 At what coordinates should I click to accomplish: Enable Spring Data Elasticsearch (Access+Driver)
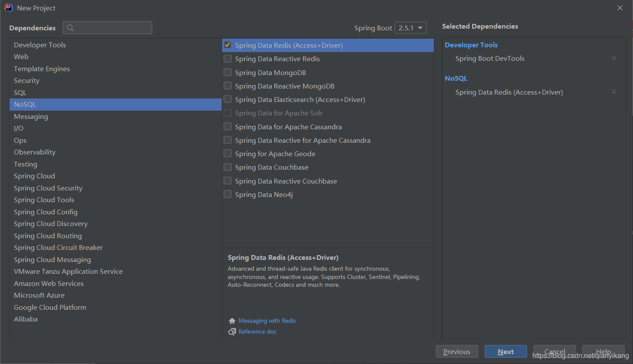point(227,99)
